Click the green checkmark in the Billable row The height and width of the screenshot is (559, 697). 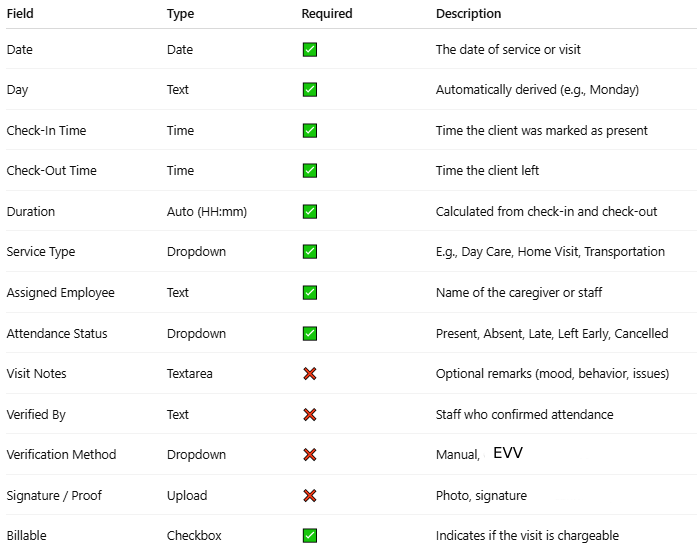point(310,535)
